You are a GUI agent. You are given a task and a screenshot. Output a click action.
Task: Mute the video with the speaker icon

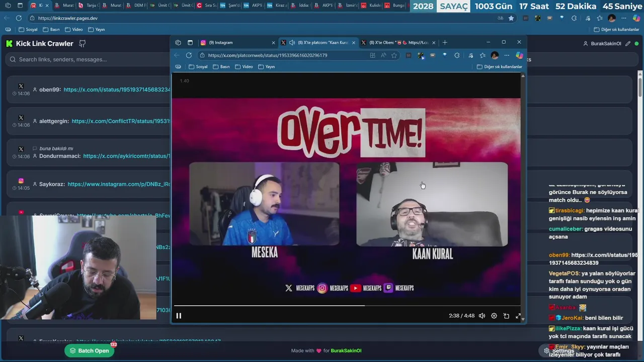482,316
